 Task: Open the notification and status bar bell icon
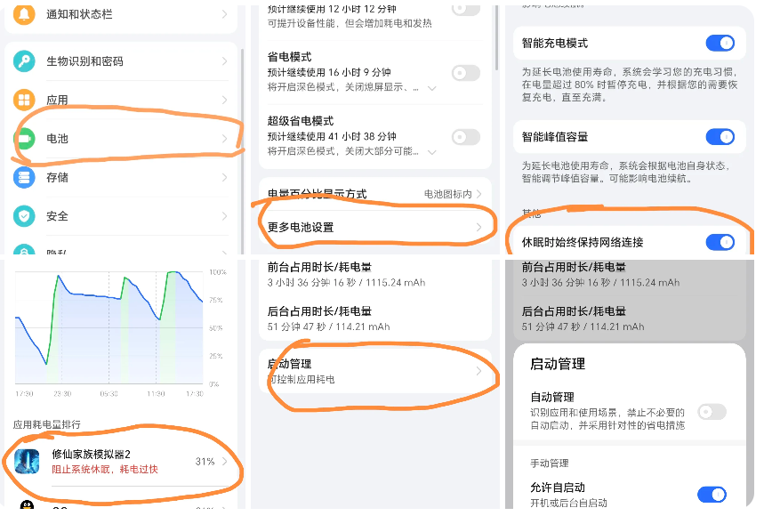tap(25, 14)
